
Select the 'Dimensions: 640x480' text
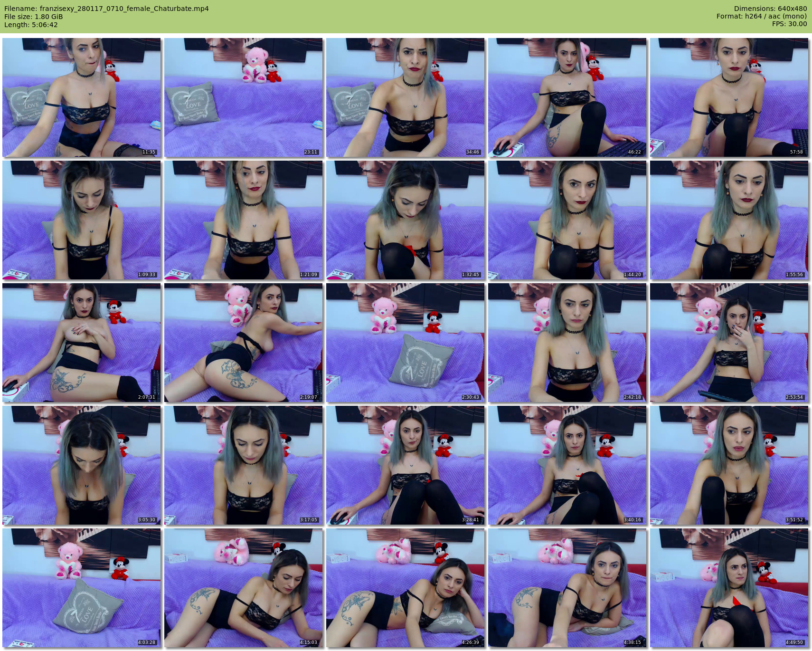(770, 9)
